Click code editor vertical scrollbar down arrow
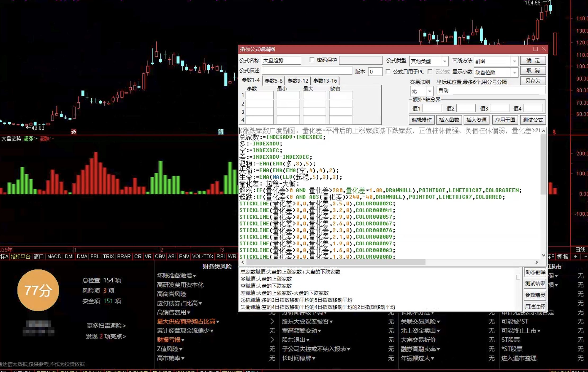Screen dimensions: 588x372 coord(544,255)
